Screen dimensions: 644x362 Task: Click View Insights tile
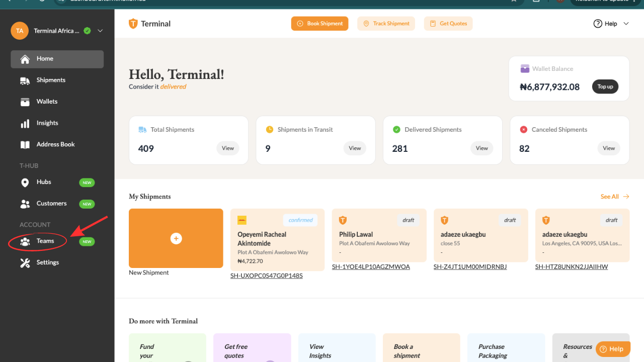(x=337, y=348)
